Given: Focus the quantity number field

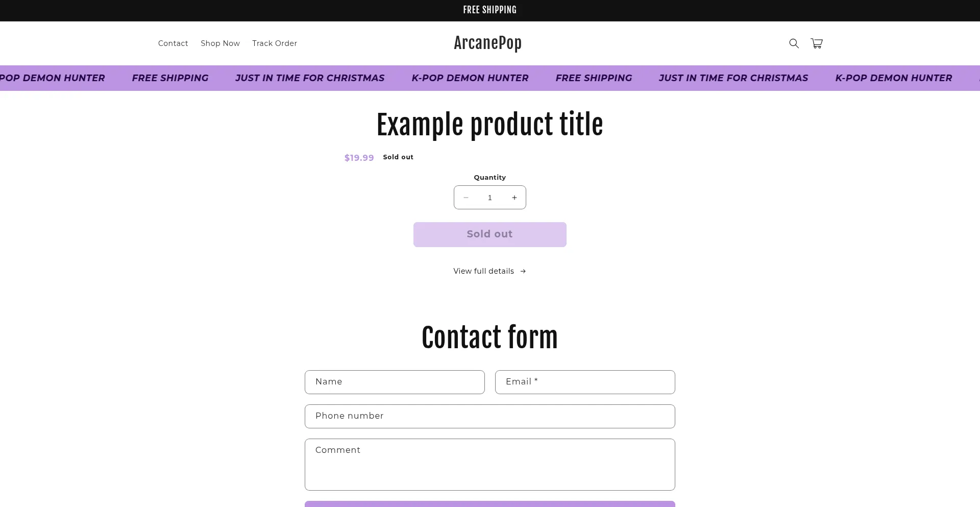Looking at the screenshot, I should (490, 198).
